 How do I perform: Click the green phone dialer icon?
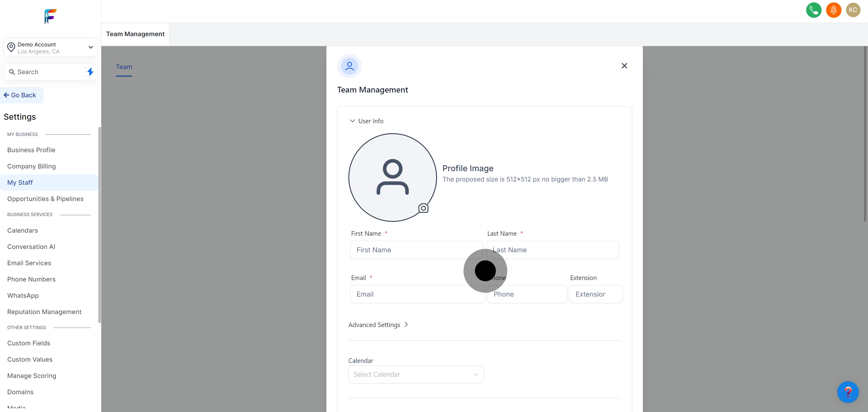pos(813,10)
